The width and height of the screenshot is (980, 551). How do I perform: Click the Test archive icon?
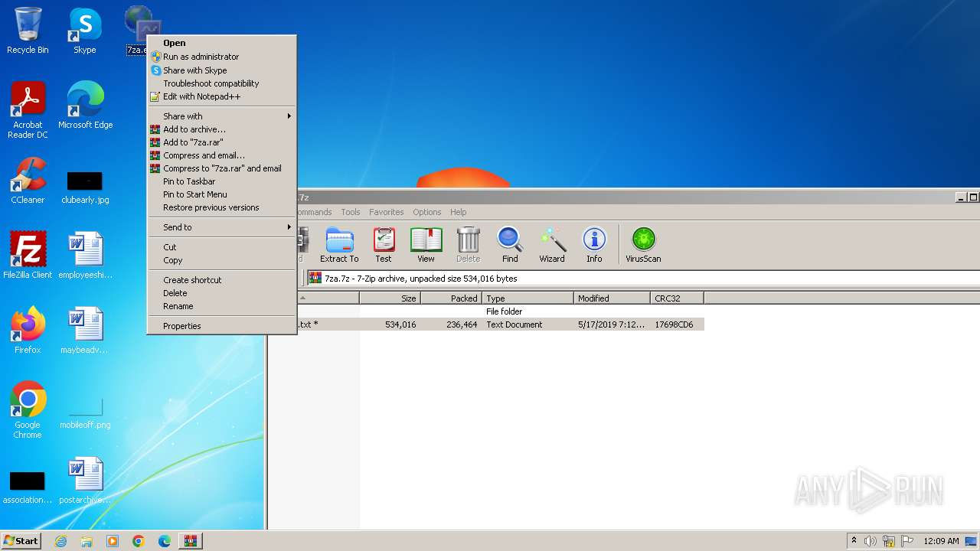(384, 245)
